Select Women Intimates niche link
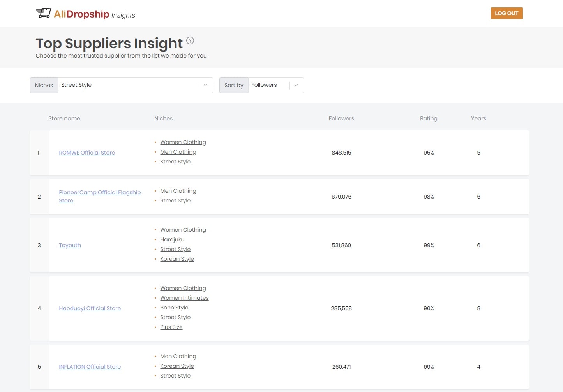Screen dimensions: 563x392 click(184, 298)
